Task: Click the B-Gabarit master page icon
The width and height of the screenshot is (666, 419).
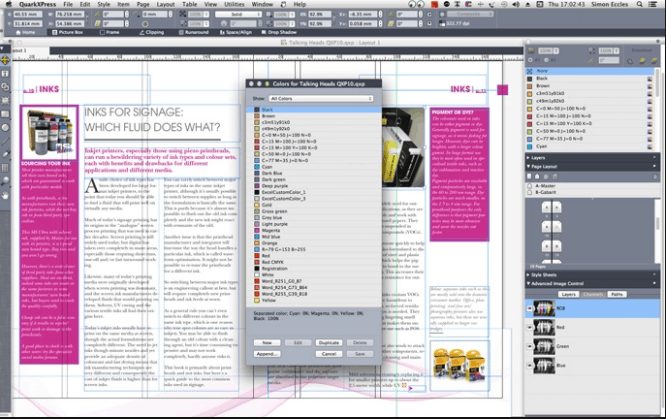Action: tap(530, 192)
